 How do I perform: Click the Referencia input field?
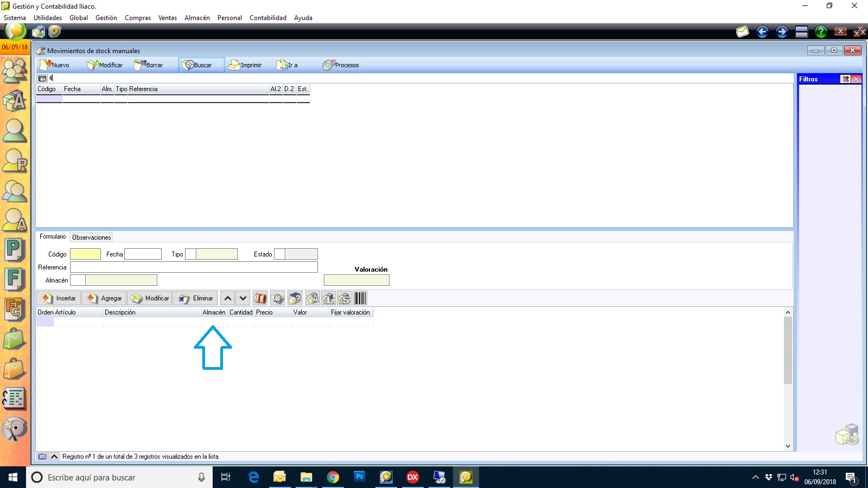[194, 267]
